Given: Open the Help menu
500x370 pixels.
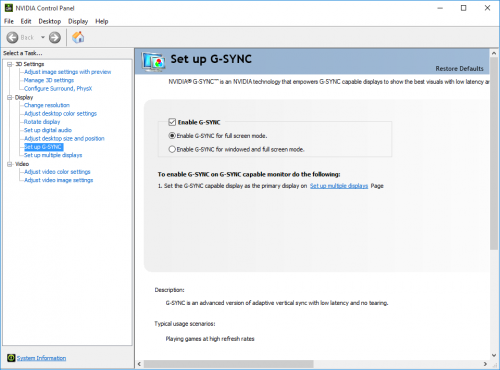Looking at the screenshot, I should tap(102, 21).
